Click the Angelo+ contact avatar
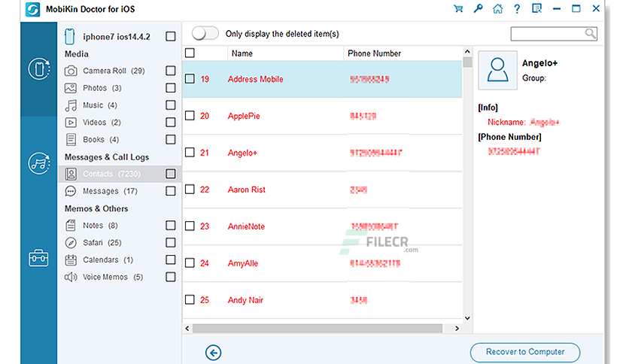 [x=497, y=70]
